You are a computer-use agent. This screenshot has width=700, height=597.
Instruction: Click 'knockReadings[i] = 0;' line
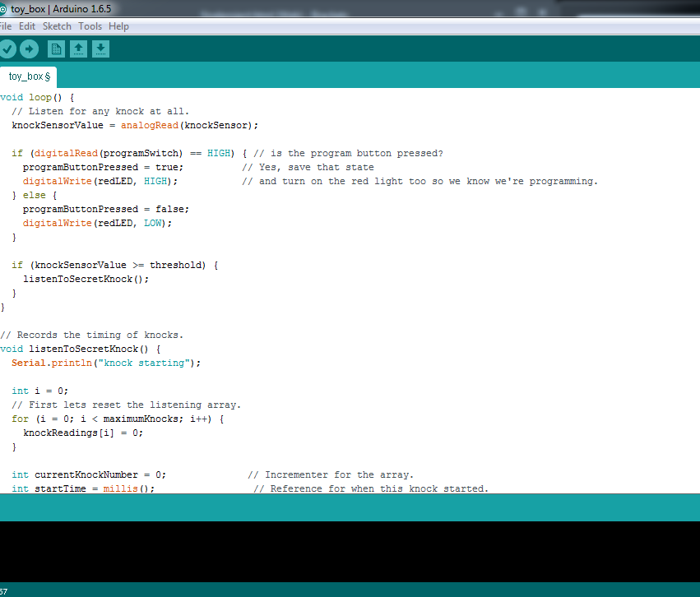pyautogui.click(x=83, y=433)
